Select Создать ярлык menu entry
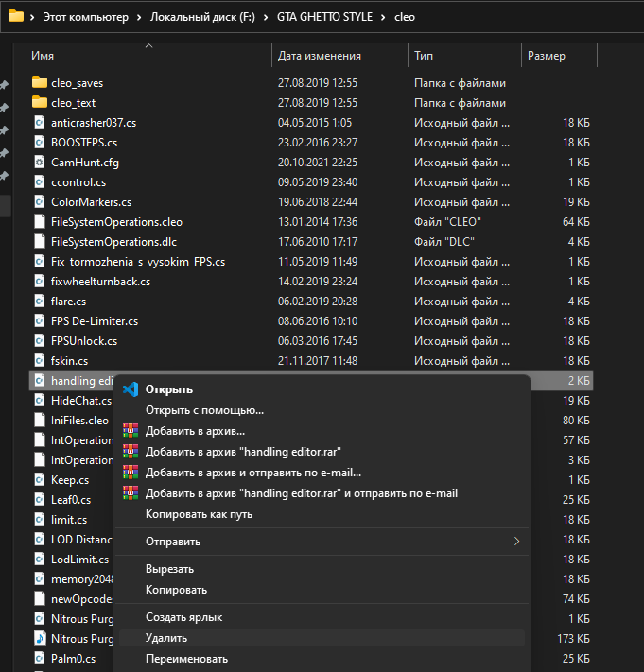This screenshot has width=644, height=672. pyautogui.click(x=322, y=617)
